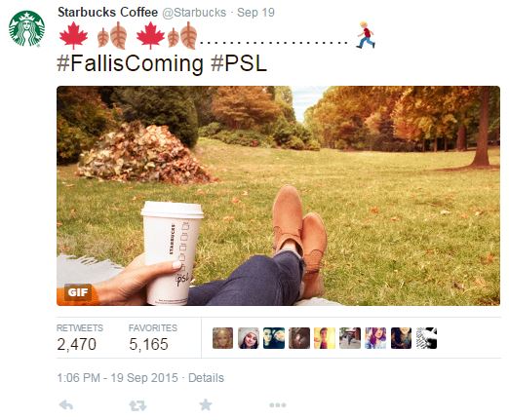The image size is (509, 420).
Task: View the Details link
Action: 206,378
